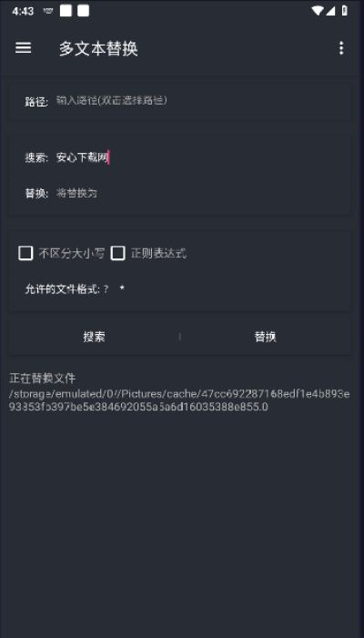Tap the Wi-Fi status icon
Screen dimensions: 364x638
[317, 11]
